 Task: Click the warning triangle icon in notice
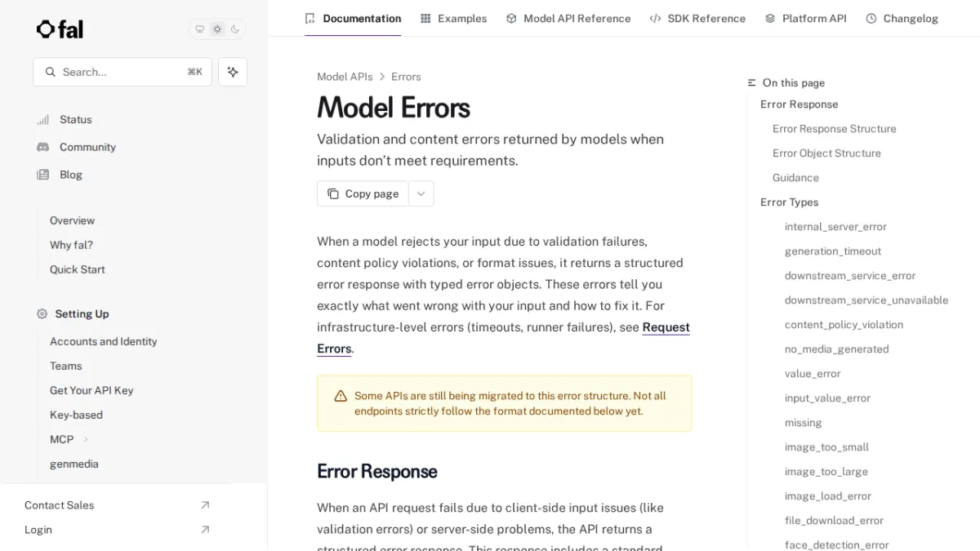[341, 396]
